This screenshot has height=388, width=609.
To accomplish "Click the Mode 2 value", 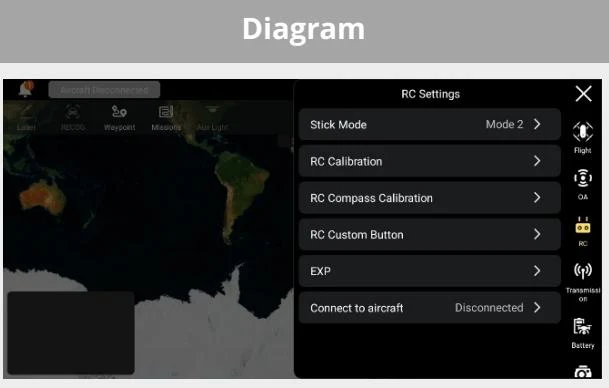I will coord(505,124).
